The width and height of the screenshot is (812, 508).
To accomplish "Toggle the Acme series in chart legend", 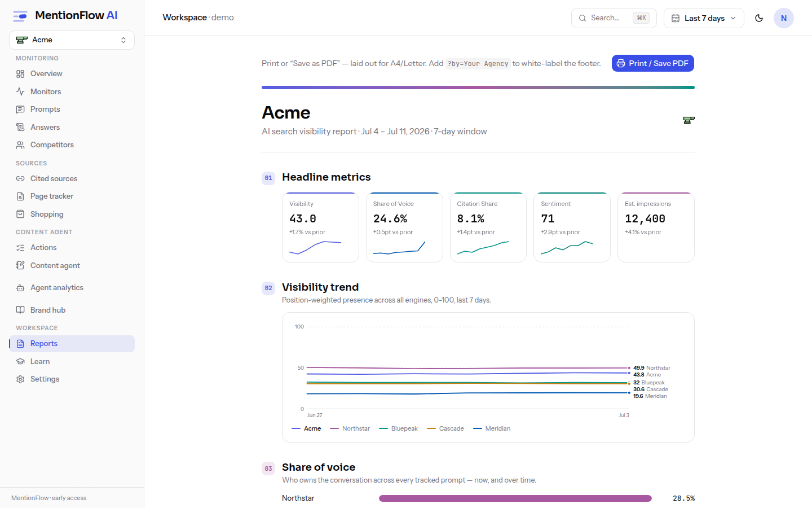I will click(x=306, y=428).
